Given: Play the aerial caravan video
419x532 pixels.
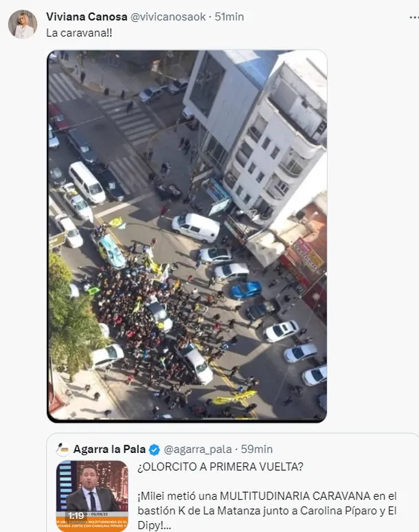Looking at the screenshot, I should point(187,236).
